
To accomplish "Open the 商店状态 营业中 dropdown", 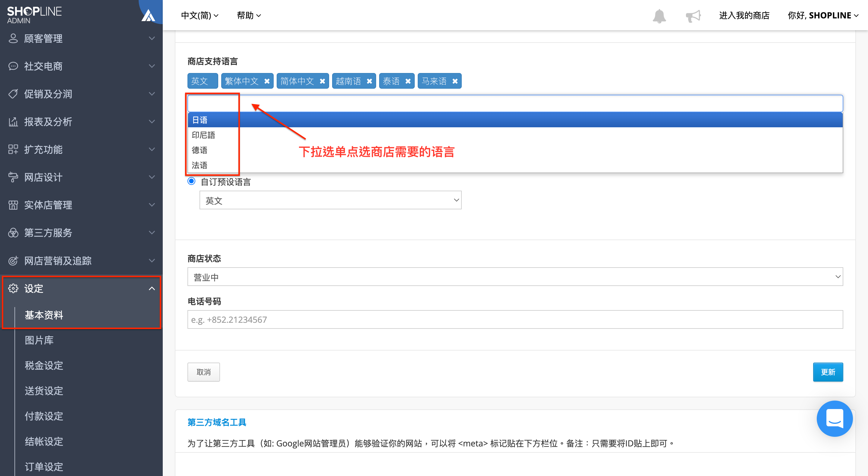I will pyautogui.click(x=515, y=277).
